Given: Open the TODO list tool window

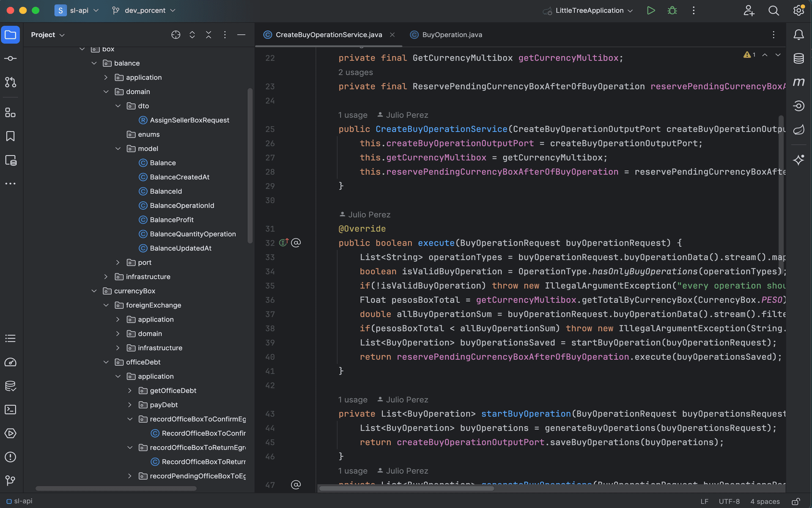Looking at the screenshot, I should point(11,338).
